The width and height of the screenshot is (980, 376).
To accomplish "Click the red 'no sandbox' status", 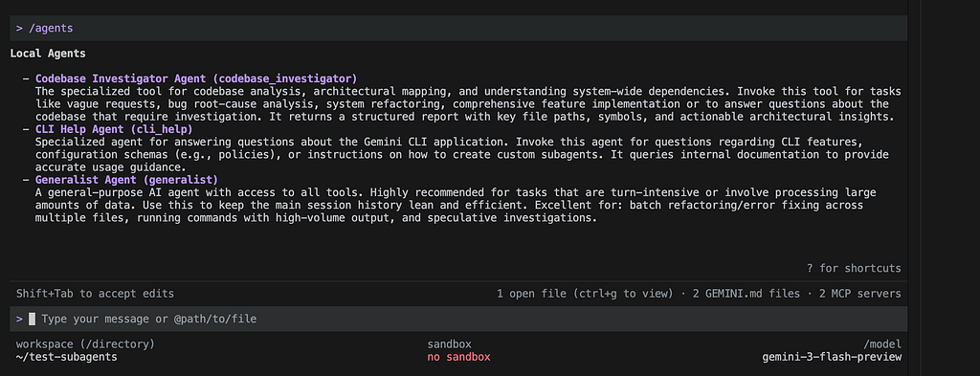I will 458,357.
